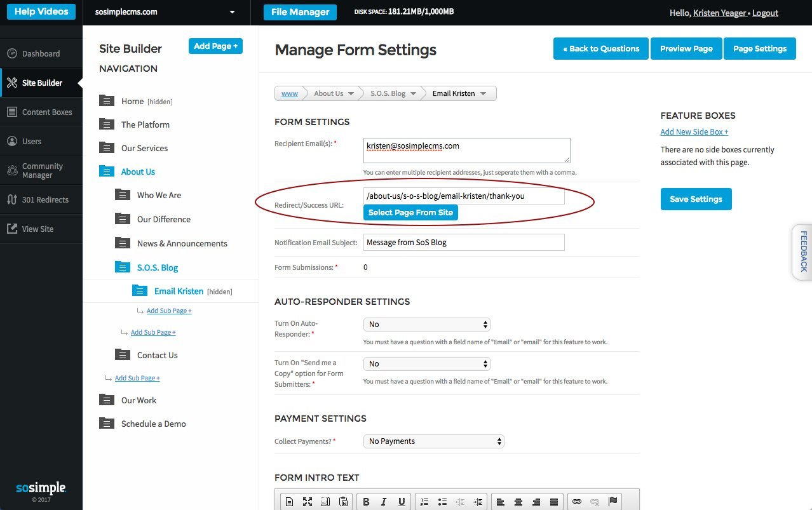
Task: Click the Save Settings button
Action: (x=696, y=199)
